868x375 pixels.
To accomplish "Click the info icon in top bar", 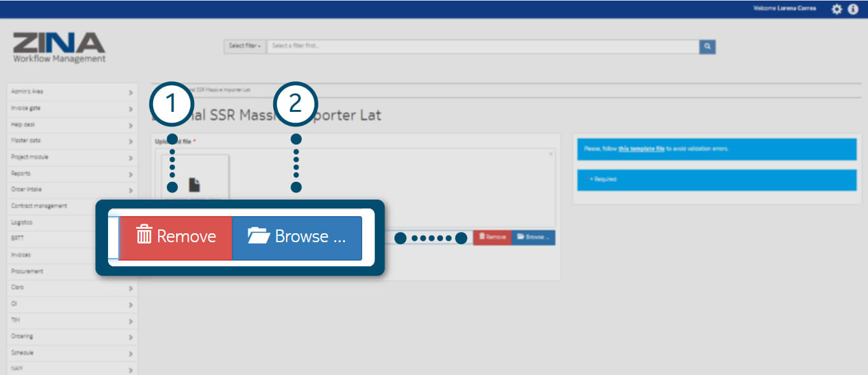I will [853, 9].
